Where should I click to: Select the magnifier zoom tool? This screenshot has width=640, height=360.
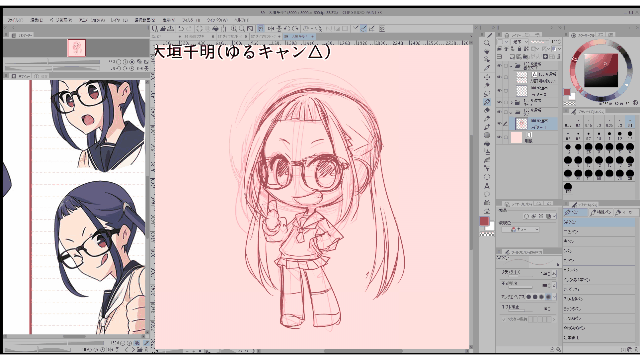click(x=487, y=43)
